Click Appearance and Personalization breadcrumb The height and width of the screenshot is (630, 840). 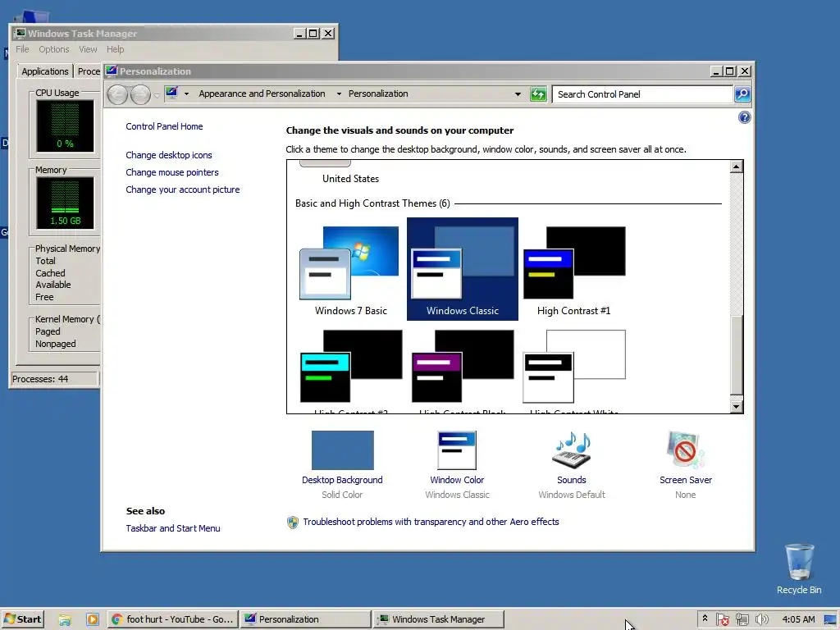pos(262,94)
